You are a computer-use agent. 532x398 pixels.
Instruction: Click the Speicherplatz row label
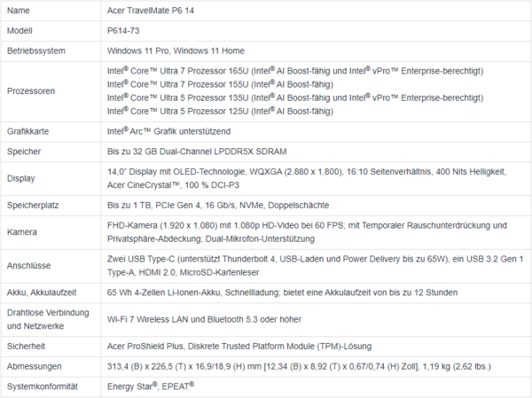[33, 206]
